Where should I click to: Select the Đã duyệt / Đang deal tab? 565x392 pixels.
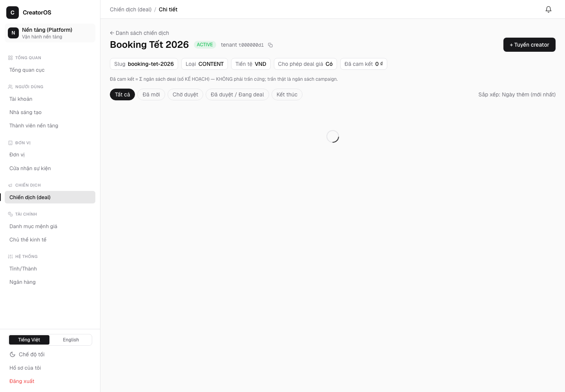pos(237,94)
